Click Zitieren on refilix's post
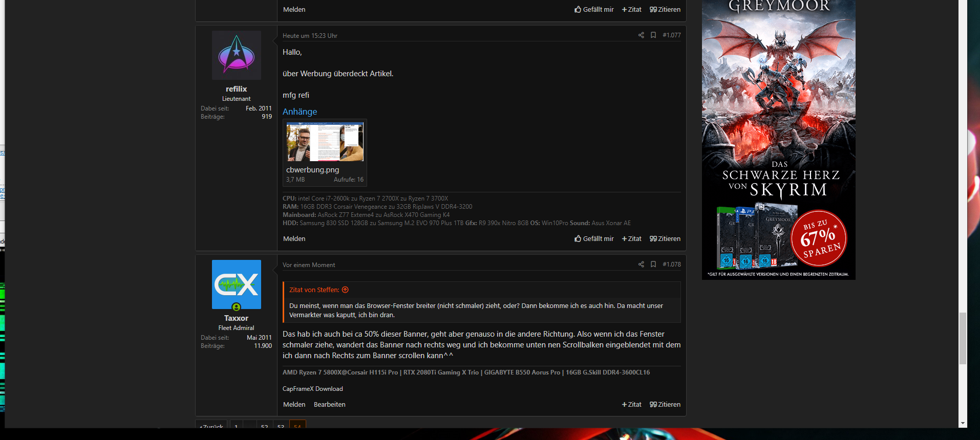The width and height of the screenshot is (980, 440). (x=665, y=239)
